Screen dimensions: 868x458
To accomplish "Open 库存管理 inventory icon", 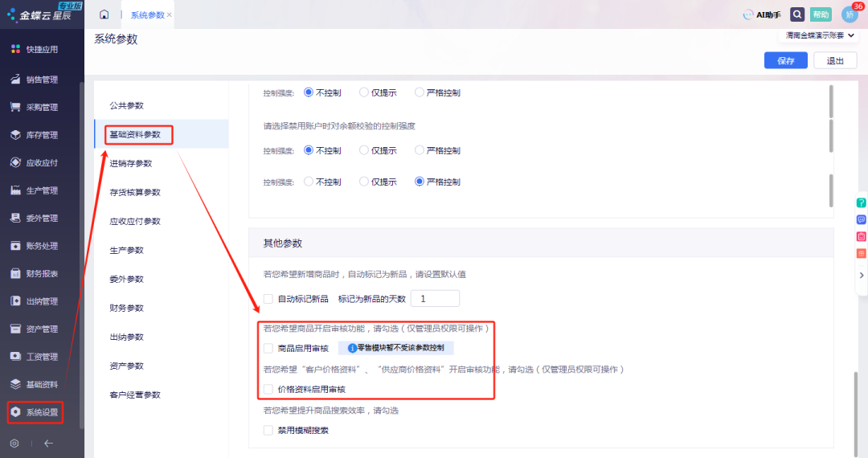I will pyautogui.click(x=15, y=134).
